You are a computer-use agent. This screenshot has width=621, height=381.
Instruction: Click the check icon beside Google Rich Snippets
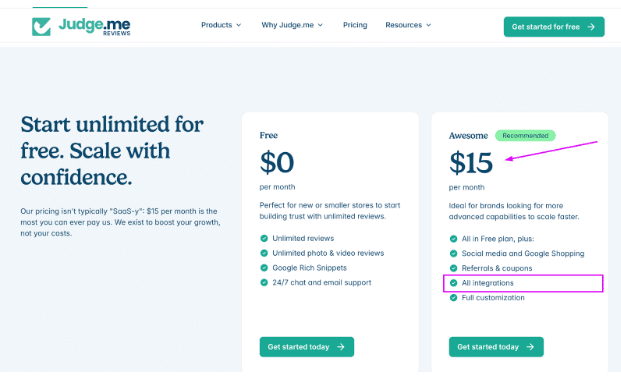coord(264,268)
